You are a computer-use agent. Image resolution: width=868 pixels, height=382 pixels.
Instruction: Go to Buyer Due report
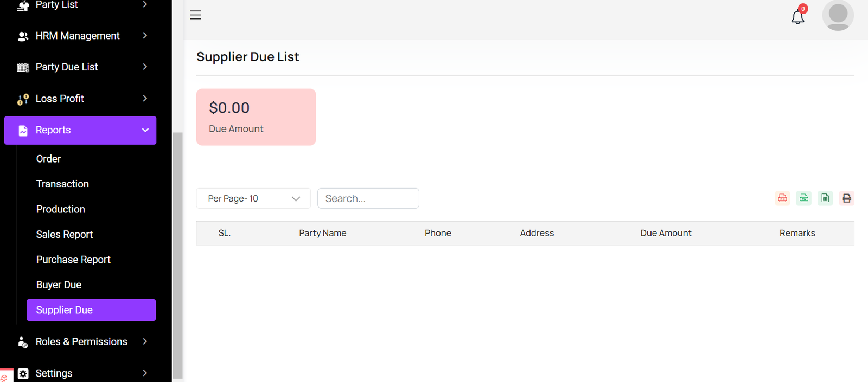point(59,284)
